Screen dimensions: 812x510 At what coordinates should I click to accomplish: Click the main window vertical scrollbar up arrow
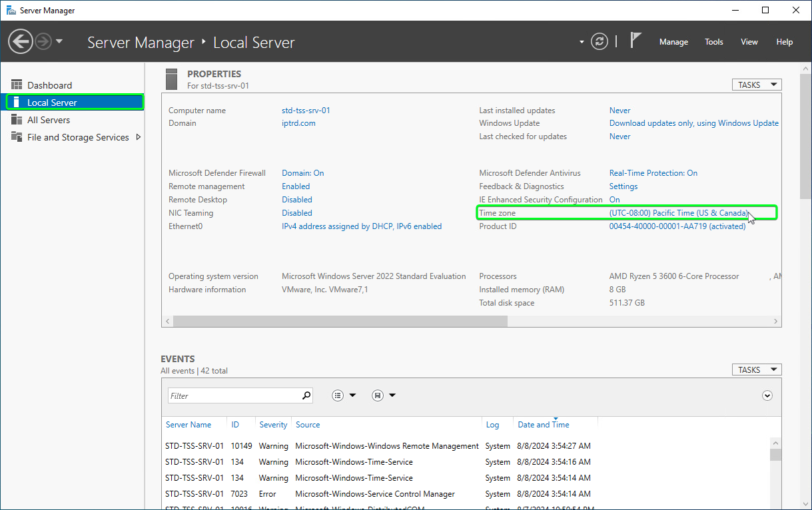[805, 69]
